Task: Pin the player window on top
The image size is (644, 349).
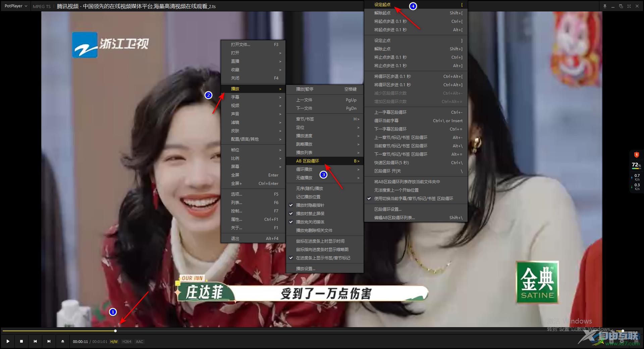Action: tap(605, 6)
